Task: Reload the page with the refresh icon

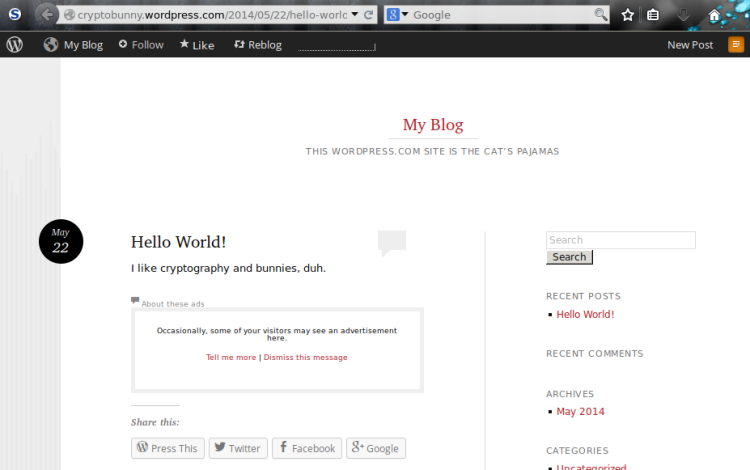Action: [368, 15]
